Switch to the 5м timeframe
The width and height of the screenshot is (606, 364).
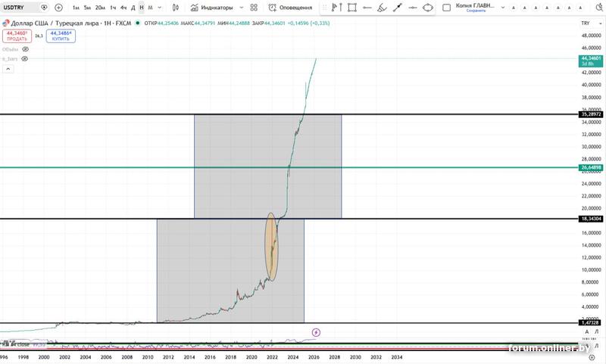(87, 8)
